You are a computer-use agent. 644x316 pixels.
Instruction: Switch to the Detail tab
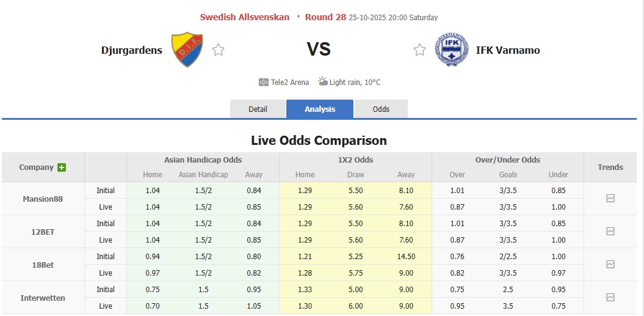[258, 109]
